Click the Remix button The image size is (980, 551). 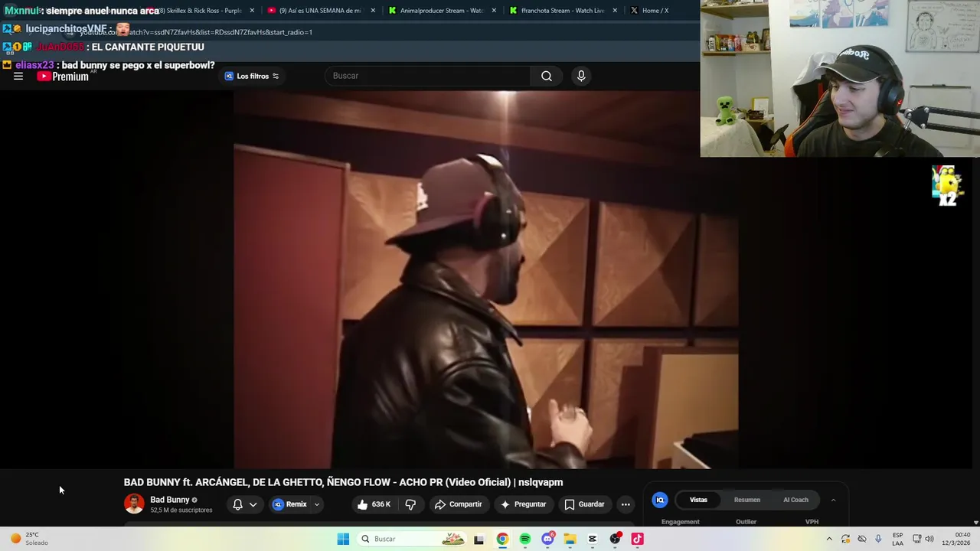pos(290,504)
